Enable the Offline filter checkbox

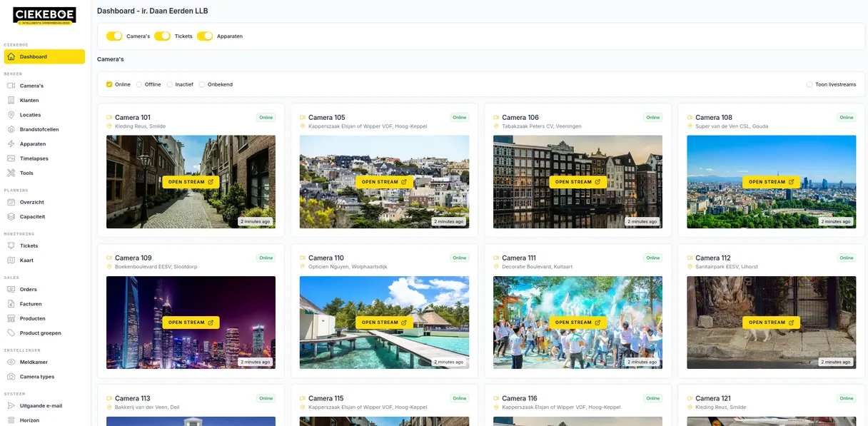(x=139, y=84)
